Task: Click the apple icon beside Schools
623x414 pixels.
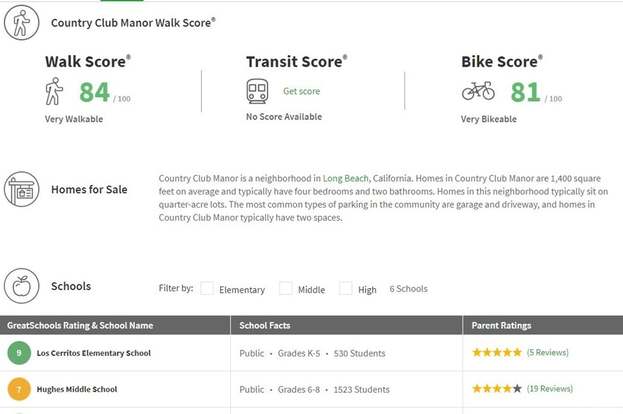Action: tap(21, 286)
